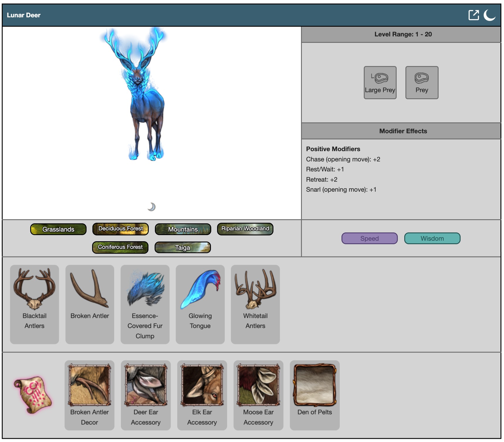
Task: Click the pink glowing recipe scroll icon
Action: point(33,395)
